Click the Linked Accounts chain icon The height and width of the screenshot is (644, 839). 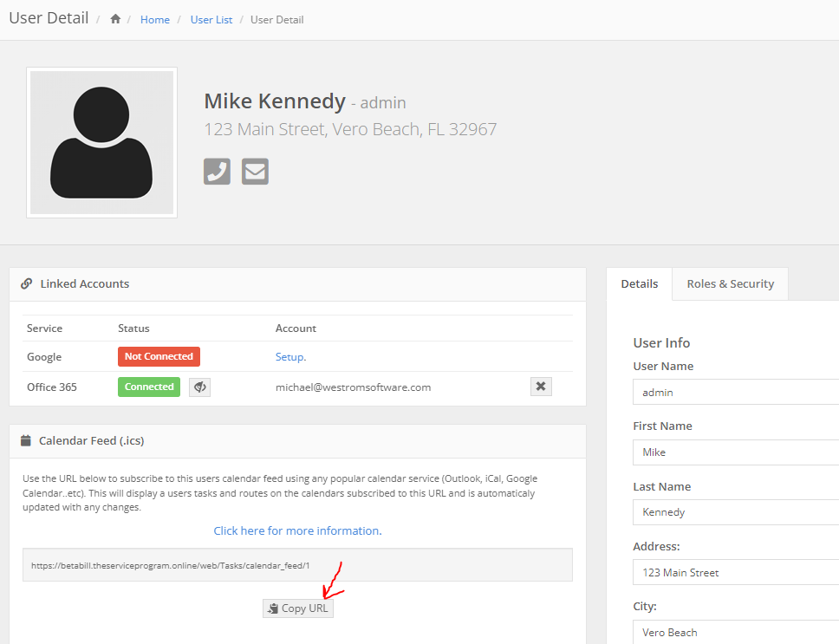coord(27,283)
